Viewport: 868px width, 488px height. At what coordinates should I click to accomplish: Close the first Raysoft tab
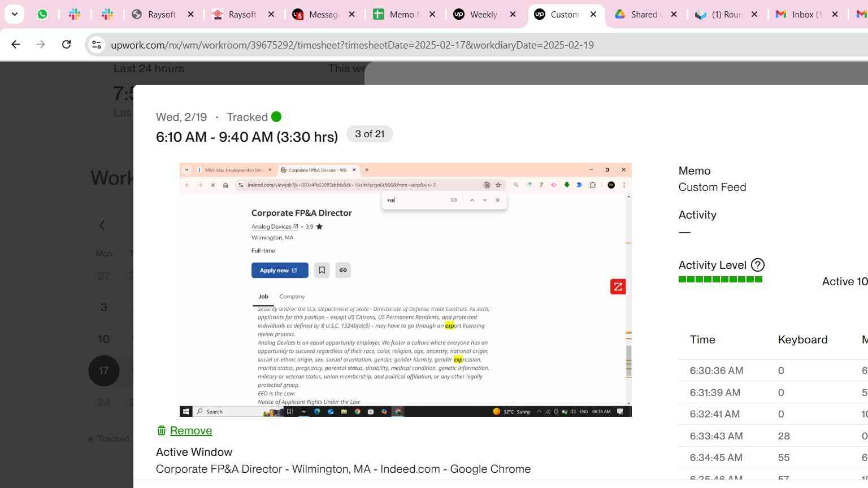point(190,14)
